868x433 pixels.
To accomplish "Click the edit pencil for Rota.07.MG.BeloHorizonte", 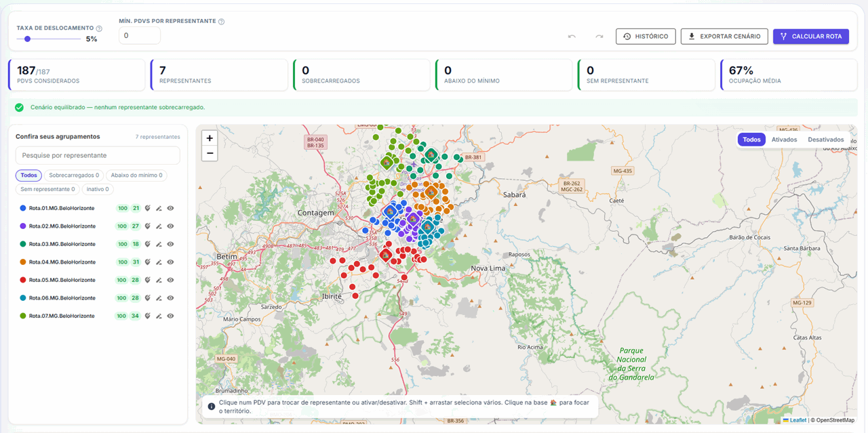I will [x=159, y=316].
